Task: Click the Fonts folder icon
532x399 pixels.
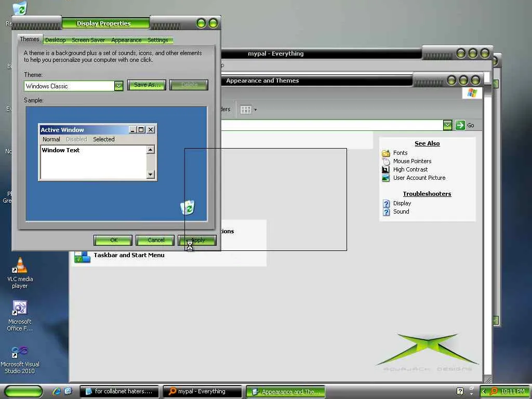Action: (386, 153)
